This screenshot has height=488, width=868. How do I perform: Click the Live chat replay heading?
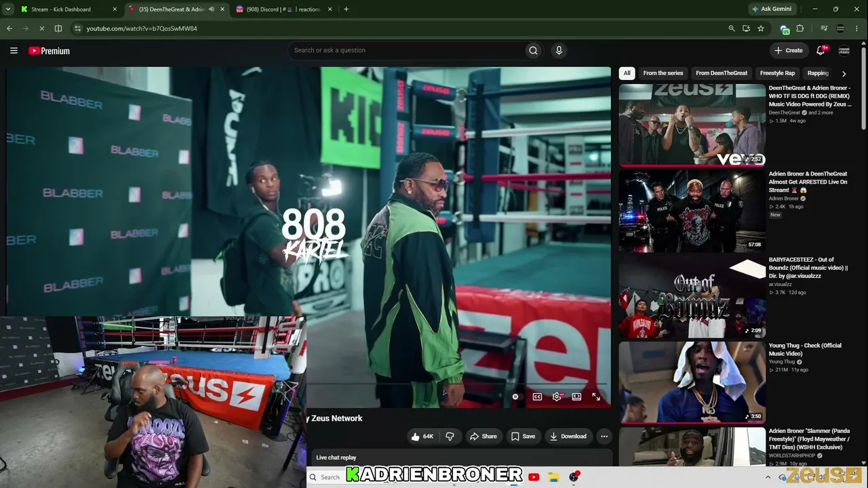click(x=336, y=457)
